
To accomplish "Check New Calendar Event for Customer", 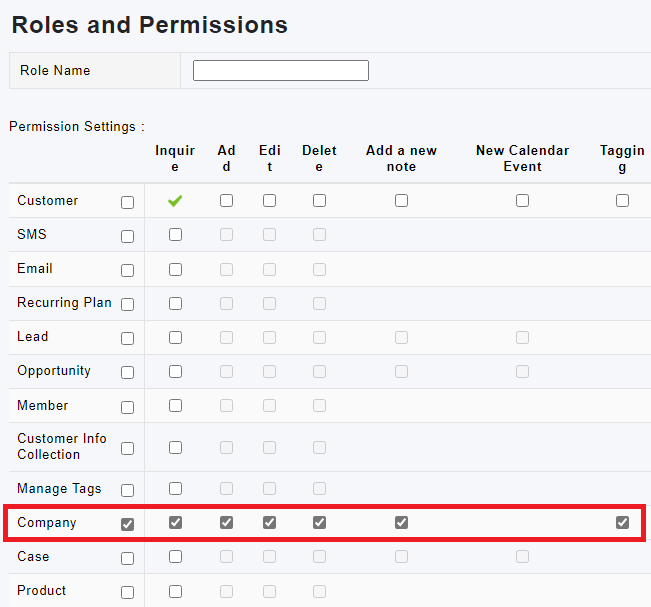I will (x=522, y=201).
